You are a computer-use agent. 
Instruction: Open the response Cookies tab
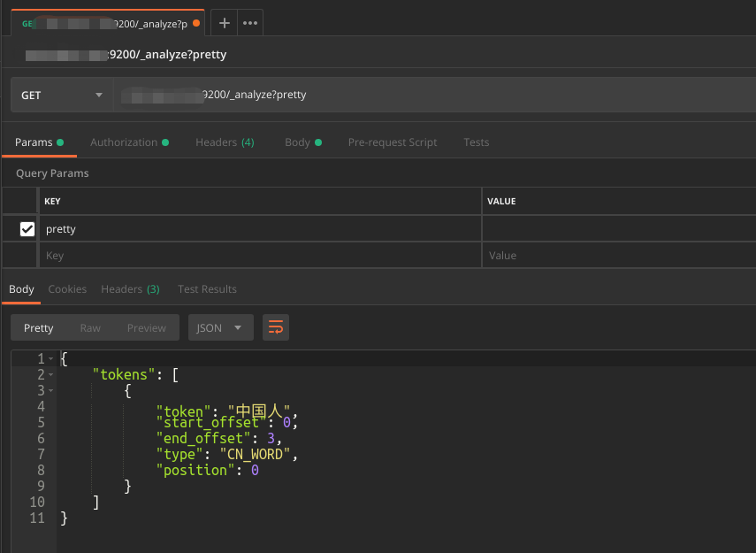point(67,289)
